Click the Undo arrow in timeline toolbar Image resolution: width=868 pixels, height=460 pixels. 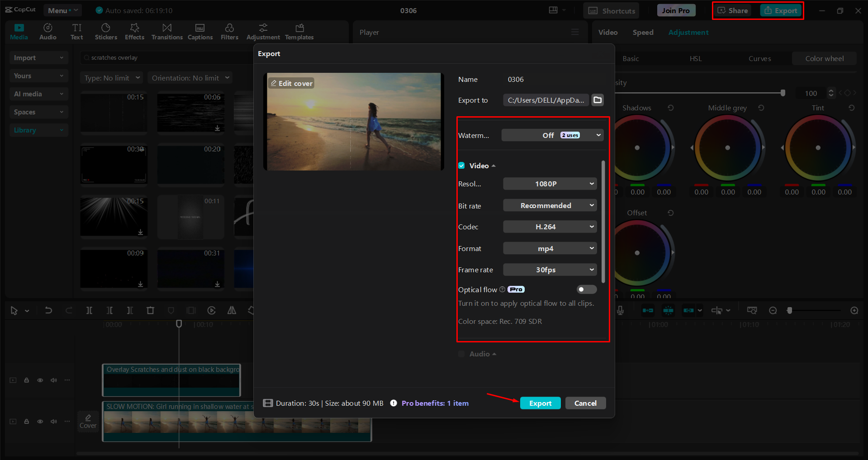pyautogui.click(x=48, y=310)
